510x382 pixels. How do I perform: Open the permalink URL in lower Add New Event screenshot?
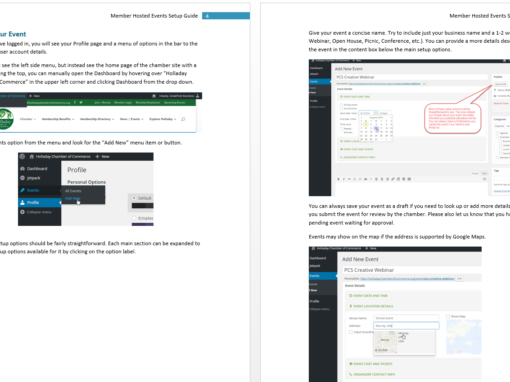[x=407, y=279]
